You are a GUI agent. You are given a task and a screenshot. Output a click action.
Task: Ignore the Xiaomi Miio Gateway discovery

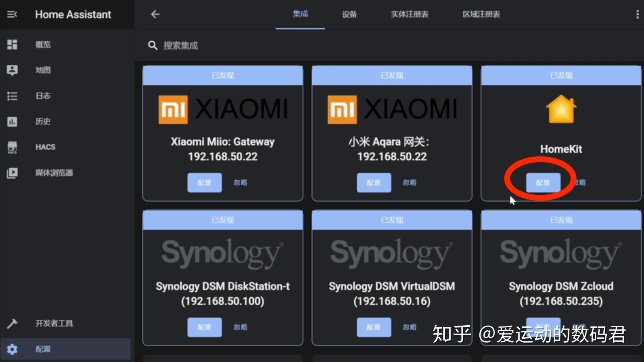pyautogui.click(x=240, y=182)
